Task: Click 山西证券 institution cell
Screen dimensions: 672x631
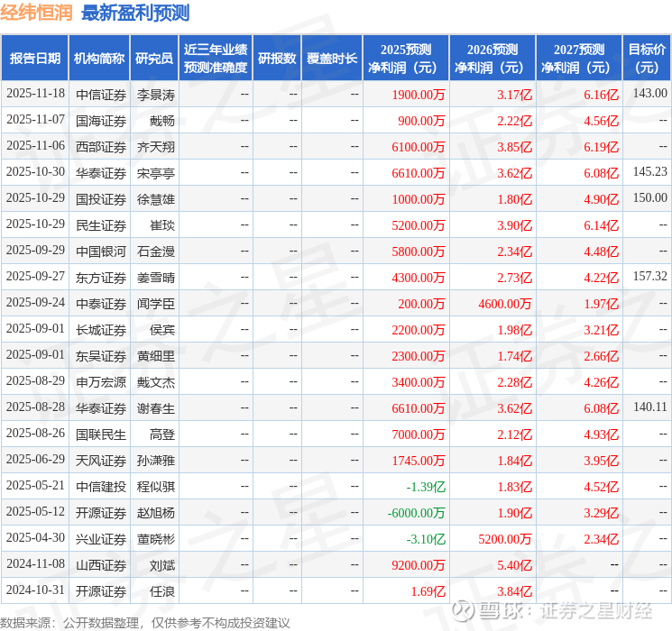Action: 101,565
